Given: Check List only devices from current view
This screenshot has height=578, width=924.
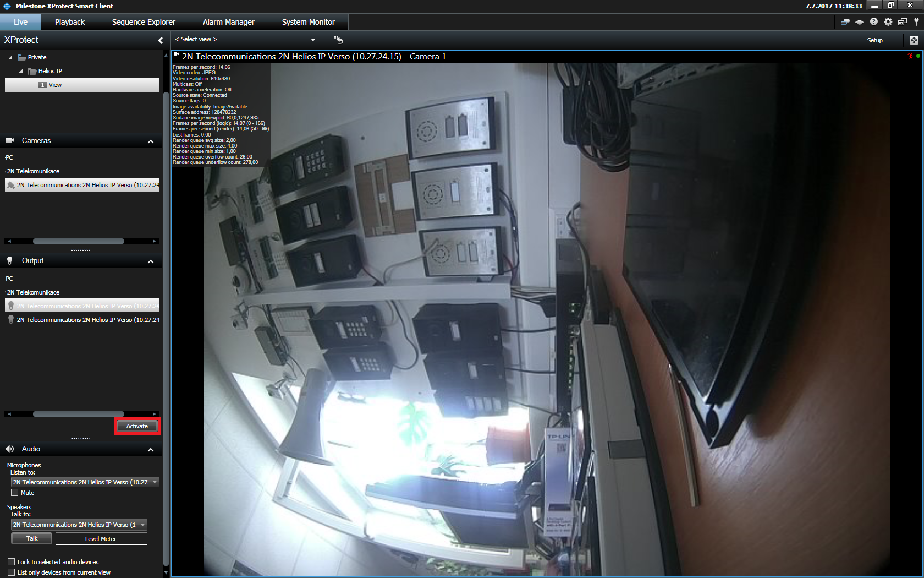Looking at the screenshot, I should [12, 572].
